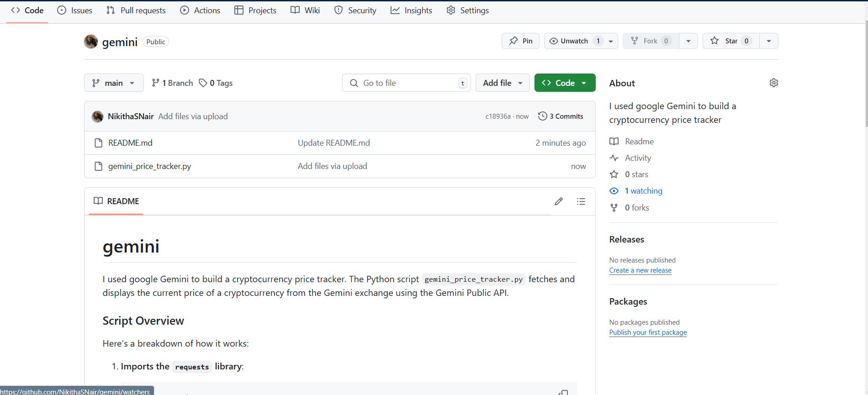View the 1 Branch link
Image resolution: width=868 pixels, height=395 pixels.
tap(172, 83)
